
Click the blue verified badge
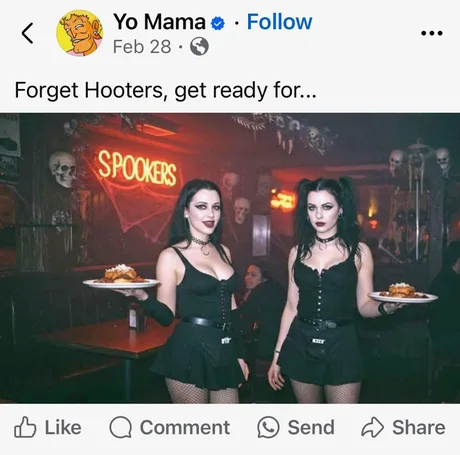pos(218,23)
